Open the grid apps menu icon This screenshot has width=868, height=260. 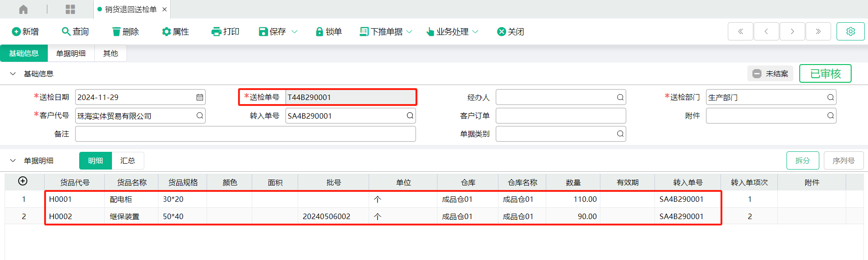point(71,9)
